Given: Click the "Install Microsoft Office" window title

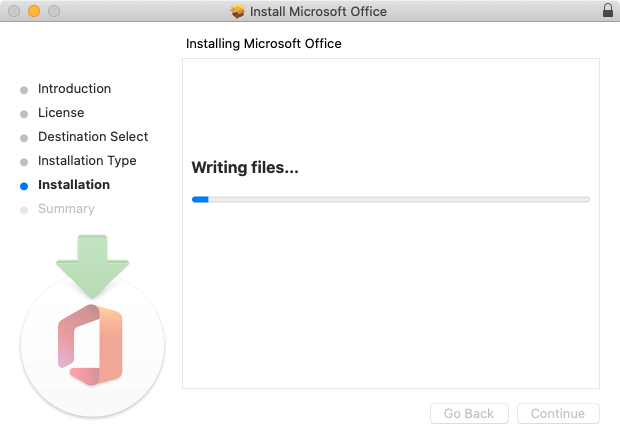Looking at the screenshot, I should (318, 11).
